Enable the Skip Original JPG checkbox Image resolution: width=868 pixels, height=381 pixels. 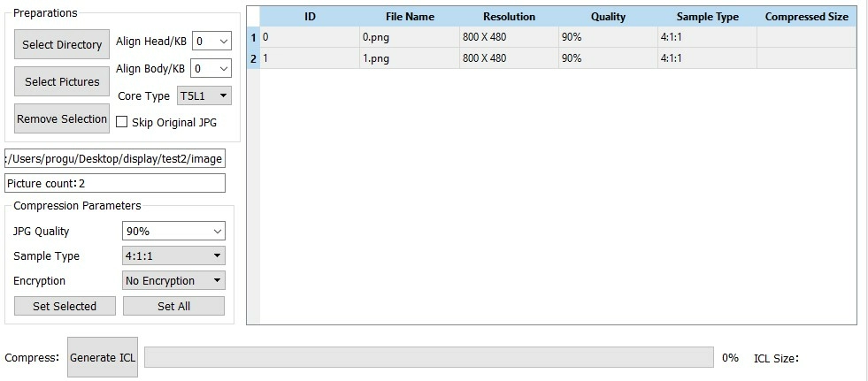(x=123, y=122)
